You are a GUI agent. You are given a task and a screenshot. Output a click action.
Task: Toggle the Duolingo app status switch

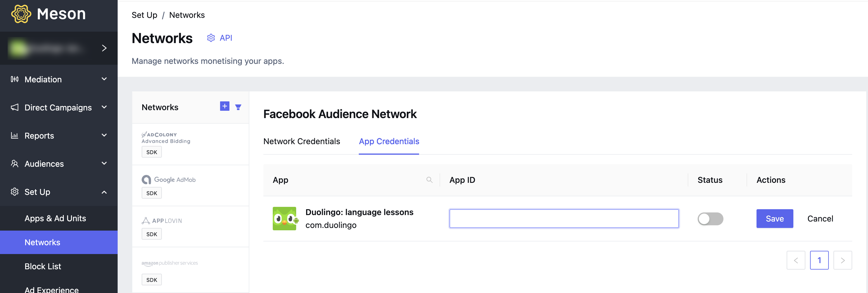pyautogui.click(x=710, y=219)
